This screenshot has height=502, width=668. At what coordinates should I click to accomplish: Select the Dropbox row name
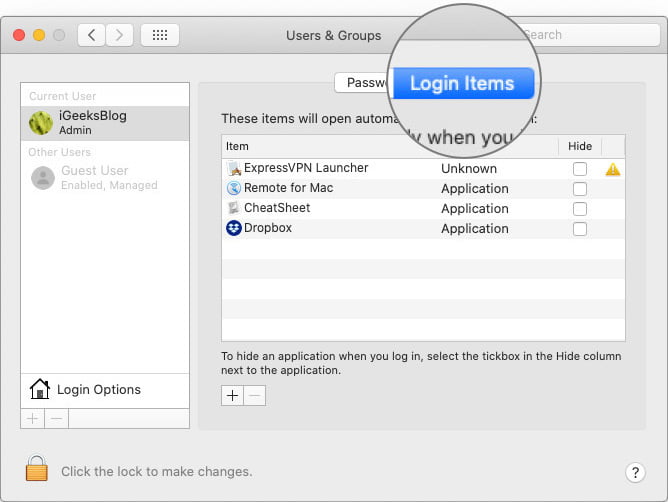[x=268, y=228]
